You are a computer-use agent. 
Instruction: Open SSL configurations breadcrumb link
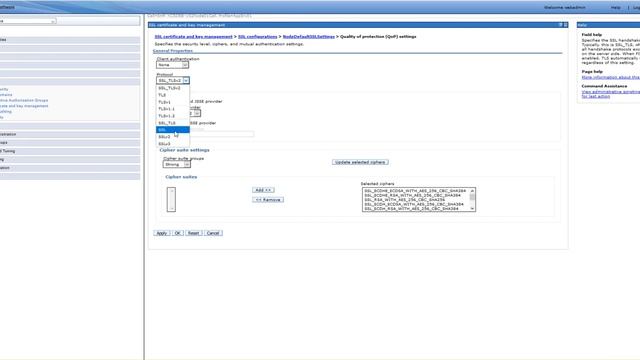tap(258, 37)
